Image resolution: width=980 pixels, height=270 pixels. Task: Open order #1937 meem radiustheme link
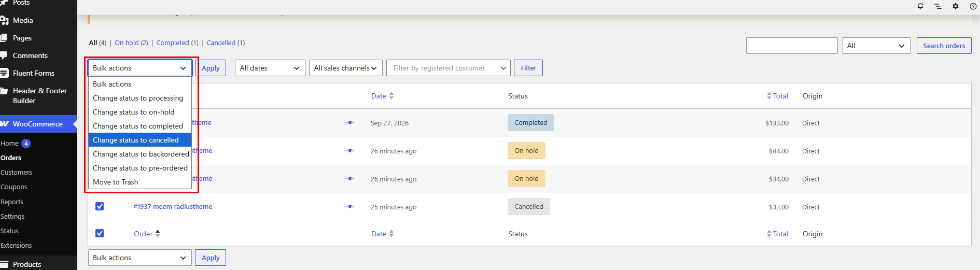coord(173,206)
